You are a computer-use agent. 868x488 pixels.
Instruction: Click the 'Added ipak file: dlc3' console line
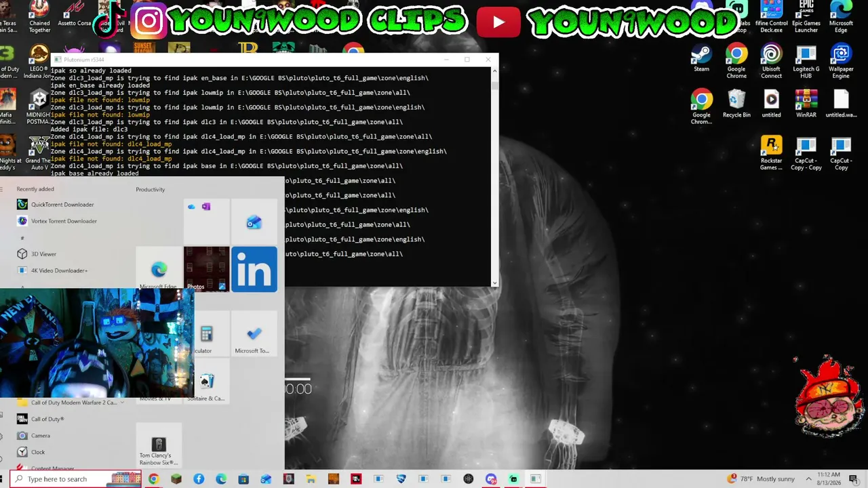tap(89, 129)
